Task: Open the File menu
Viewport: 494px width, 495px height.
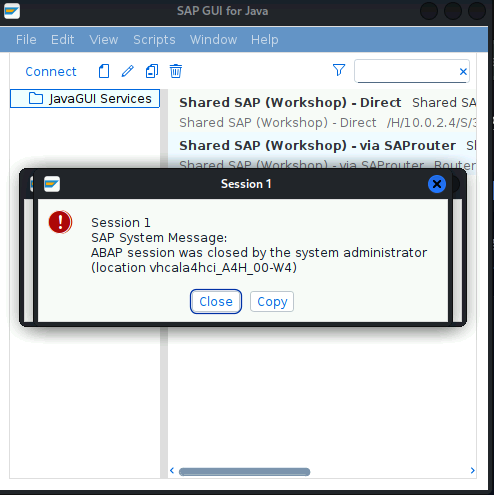Action: click(x=26, y=40)
